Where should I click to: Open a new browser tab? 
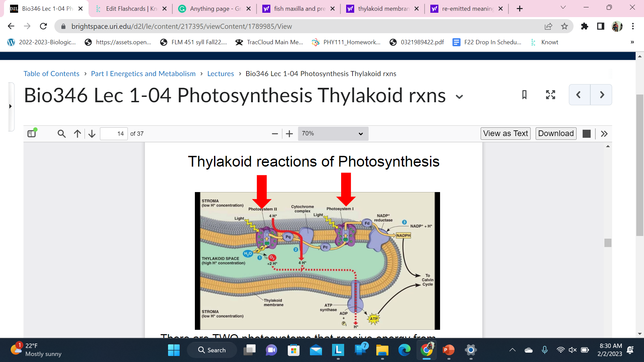coord(520,9)
